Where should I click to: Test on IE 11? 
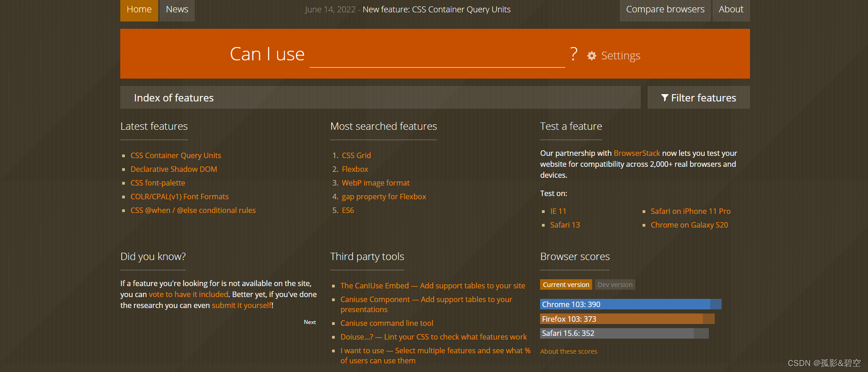pos(558,211)
